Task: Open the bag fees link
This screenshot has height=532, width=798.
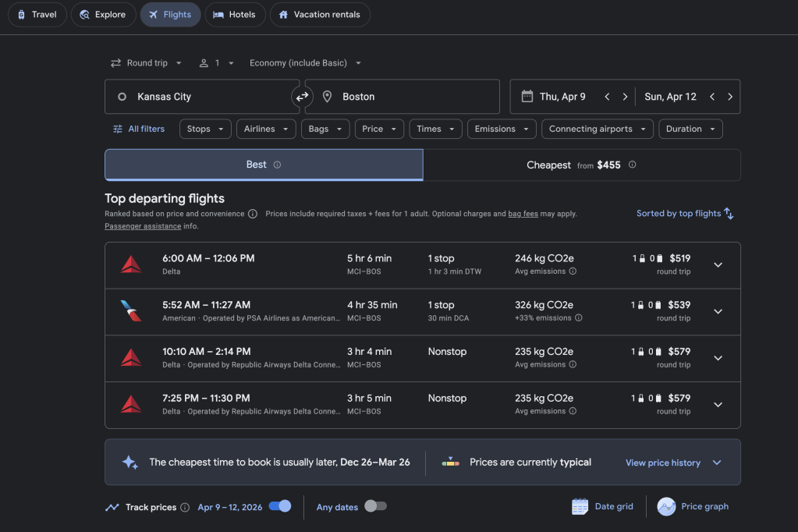Action: 523,214
